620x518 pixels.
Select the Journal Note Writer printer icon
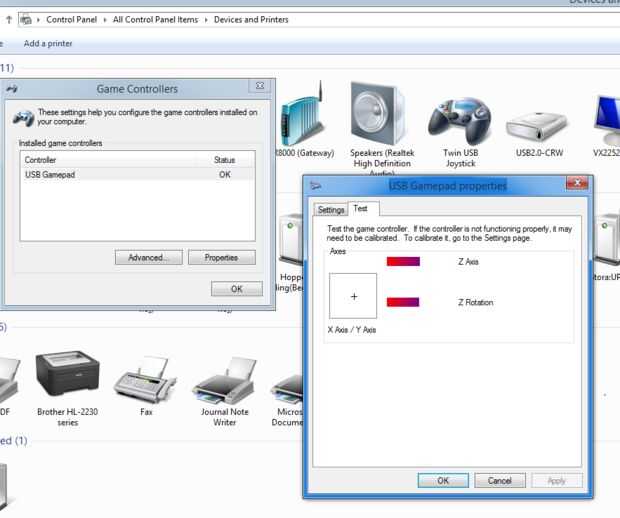(225, 380)
